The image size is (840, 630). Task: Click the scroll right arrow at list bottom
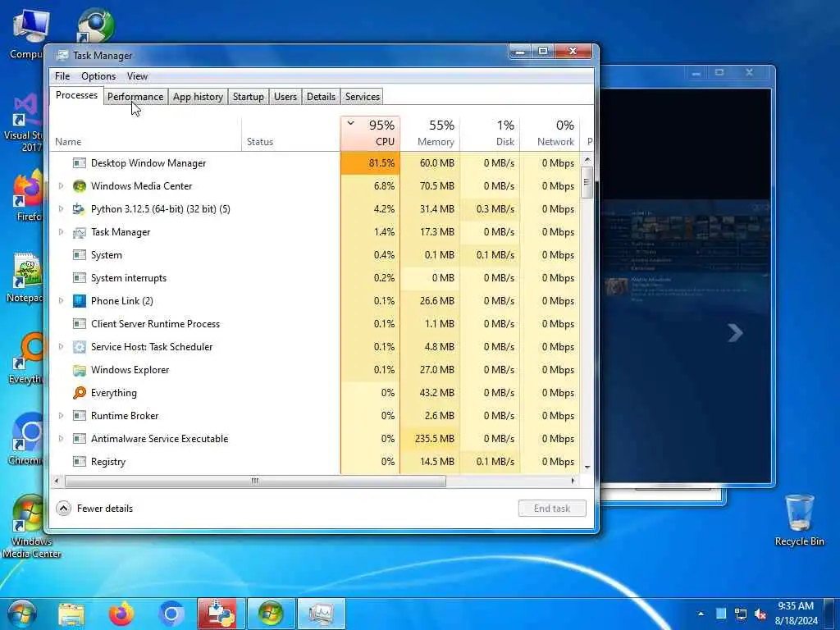click(x=573, y=481)
